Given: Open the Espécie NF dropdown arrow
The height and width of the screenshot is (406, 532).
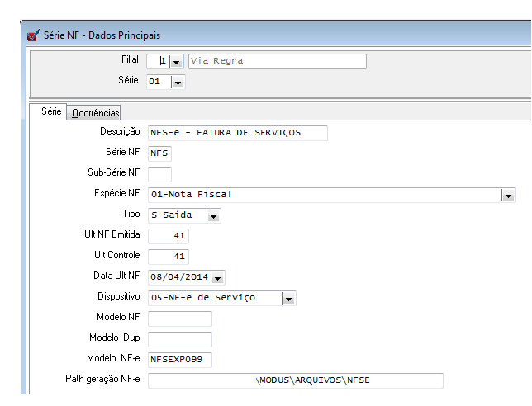Looking at the screenshot, I should (508, 196).
